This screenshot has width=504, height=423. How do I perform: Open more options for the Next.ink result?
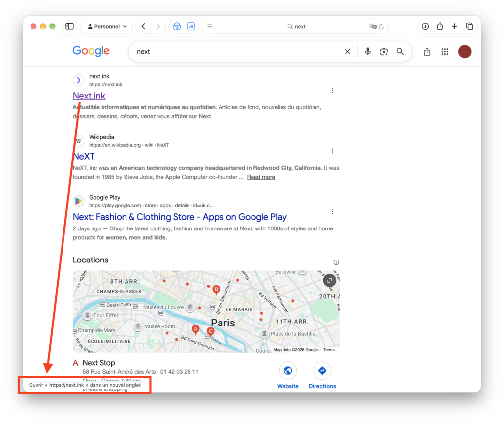(332, 91)
